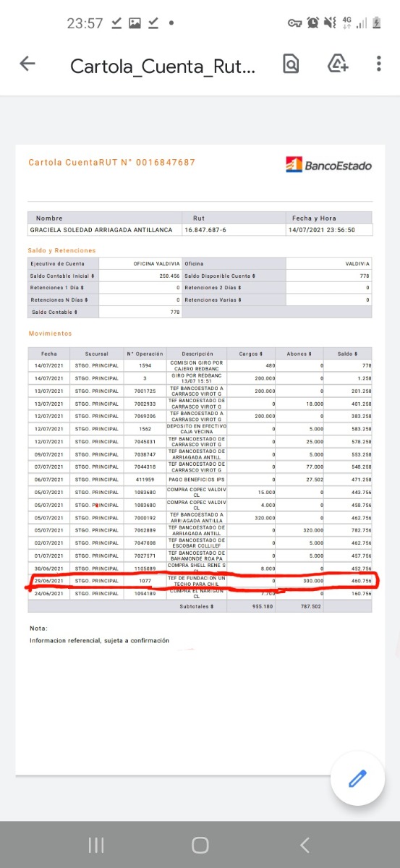The height and width of the screenshot is (868, 400).
Task: Tap the Cargos $ column header
Action: [x=251, y=354]
